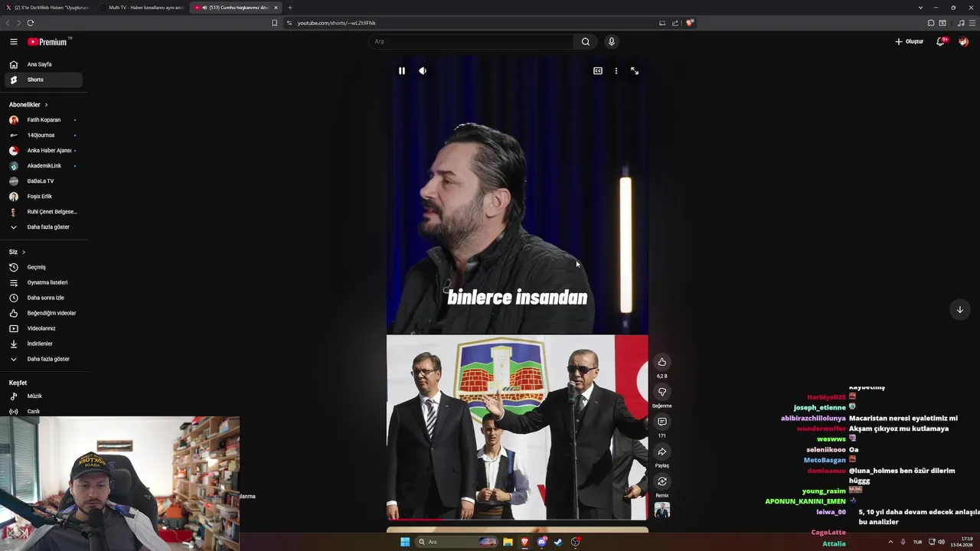The image size is (980, 551).
Task: Pause the Shorts video
Action: (x=401, y=70)
